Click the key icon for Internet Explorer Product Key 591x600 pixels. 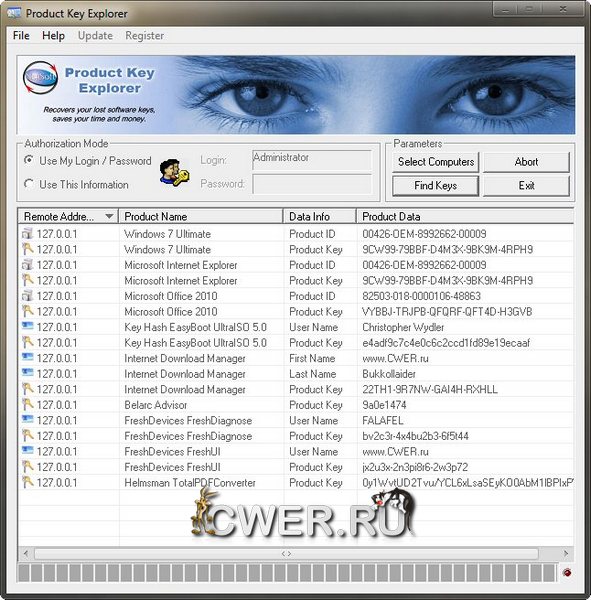point(28,280)
